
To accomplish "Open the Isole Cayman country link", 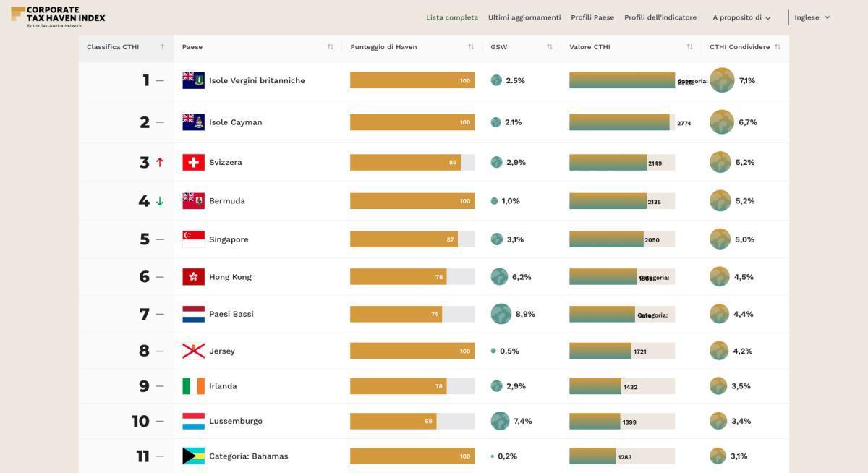I will 236,122.
